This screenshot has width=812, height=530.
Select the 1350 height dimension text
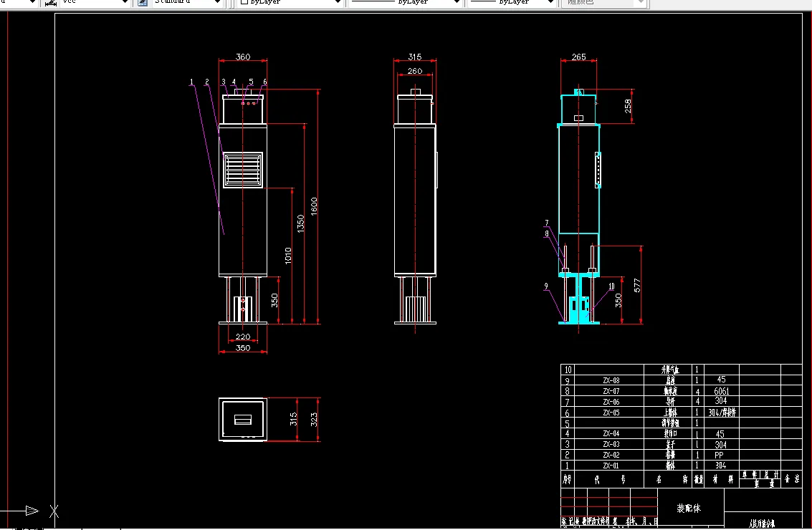tap(300, 223)
